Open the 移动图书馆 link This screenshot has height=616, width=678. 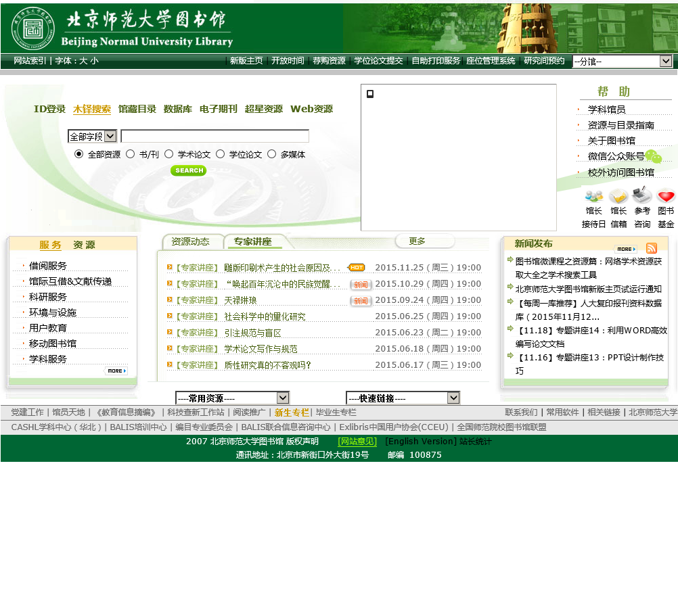(53, 344)
